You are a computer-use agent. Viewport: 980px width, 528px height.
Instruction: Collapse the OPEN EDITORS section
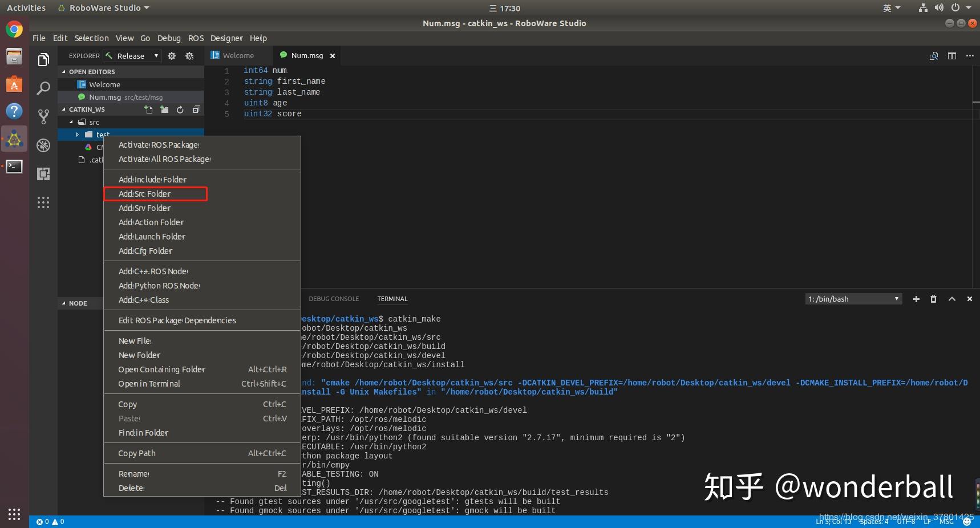pos(131,72)
